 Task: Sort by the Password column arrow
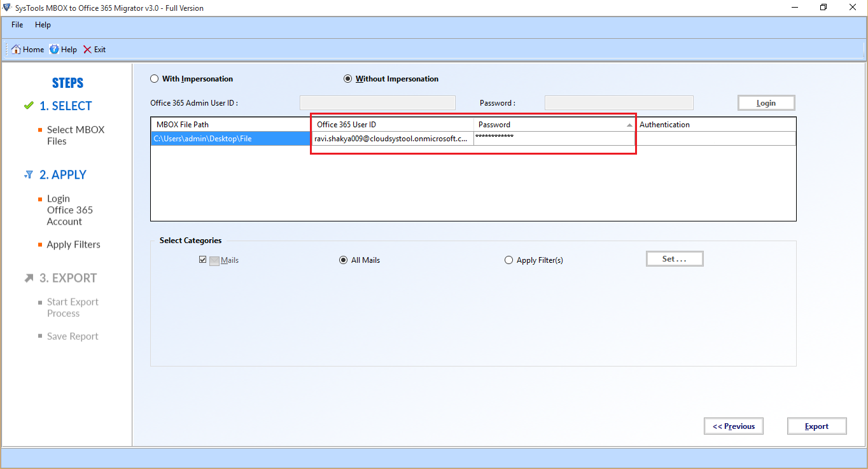pos(629,125)
